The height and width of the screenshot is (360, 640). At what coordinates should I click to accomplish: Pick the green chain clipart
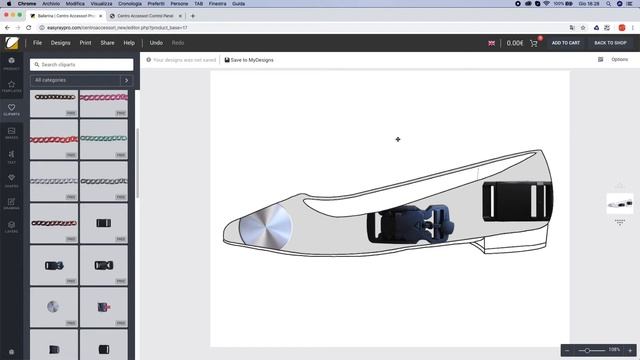[104, 139]
